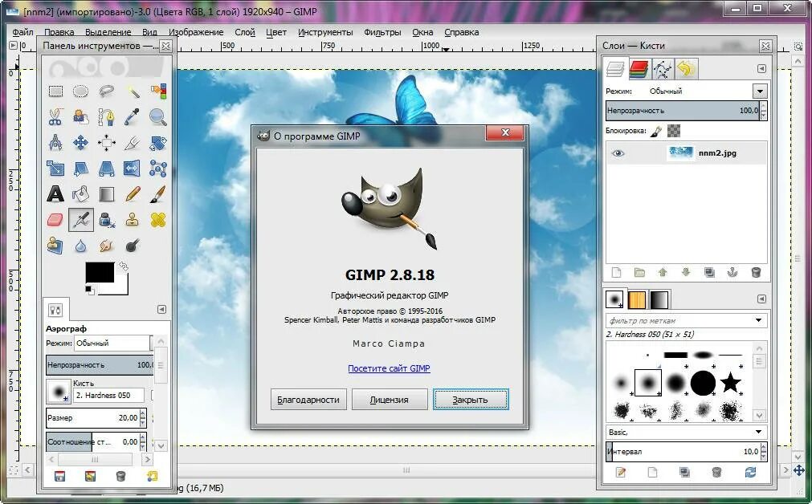Screen dimensions: 812x504
Task: Toggle Quick Mask at canvas bottom-left
Action: point(14,469)
